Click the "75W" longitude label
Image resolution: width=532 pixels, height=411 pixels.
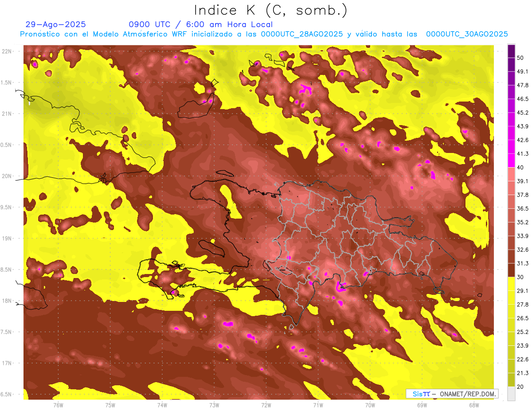tap(110, 405)
